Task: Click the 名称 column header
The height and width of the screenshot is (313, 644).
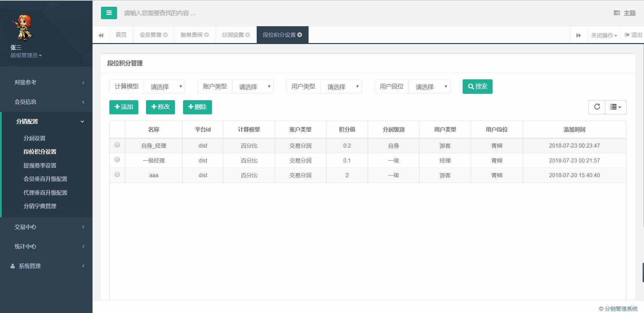Action: click(x=154, y=129)
